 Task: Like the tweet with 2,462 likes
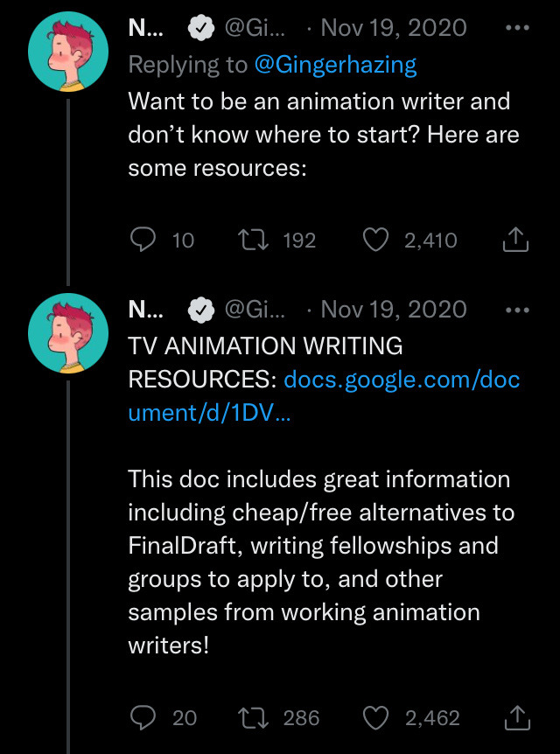376,718
